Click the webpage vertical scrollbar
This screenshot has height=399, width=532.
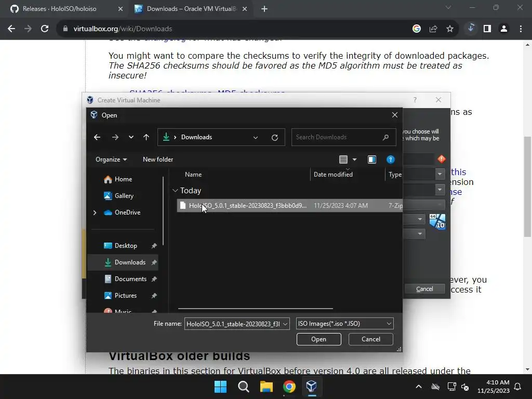point(527,187)
